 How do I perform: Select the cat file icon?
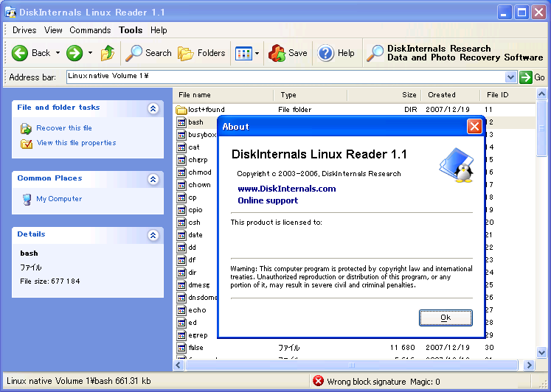[181, 147]
